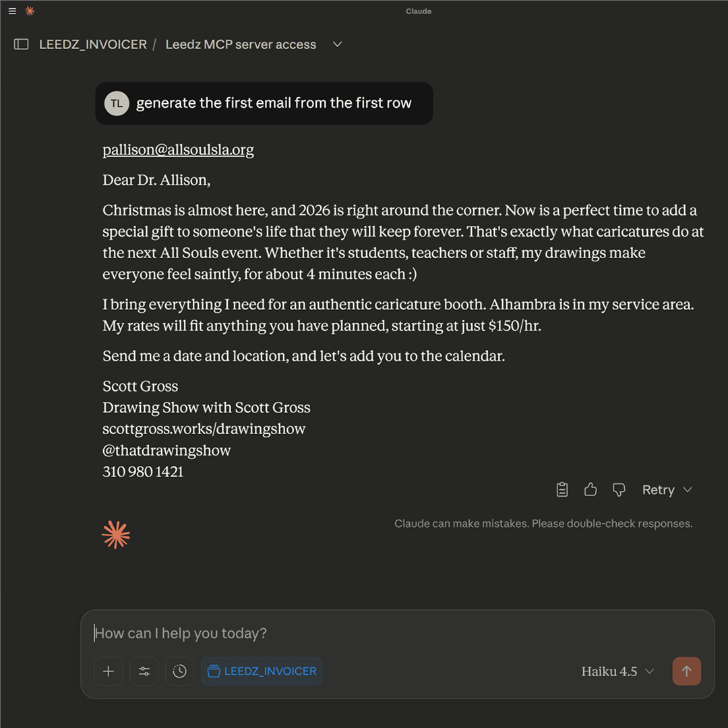Open the extended thinking clock icon
This screenshot has height=728, width=728.
coord(179,671)
